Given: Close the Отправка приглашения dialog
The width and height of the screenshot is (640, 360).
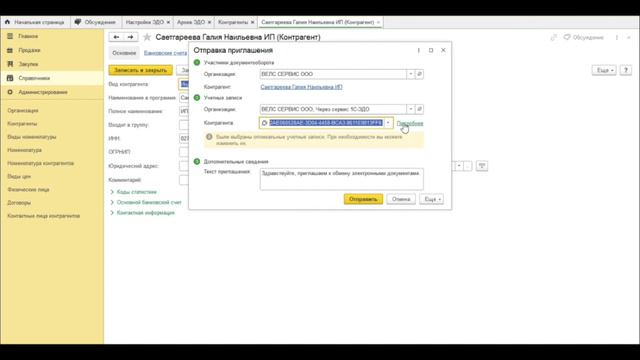Looking at the screenshot, I should tap(443, 50).
